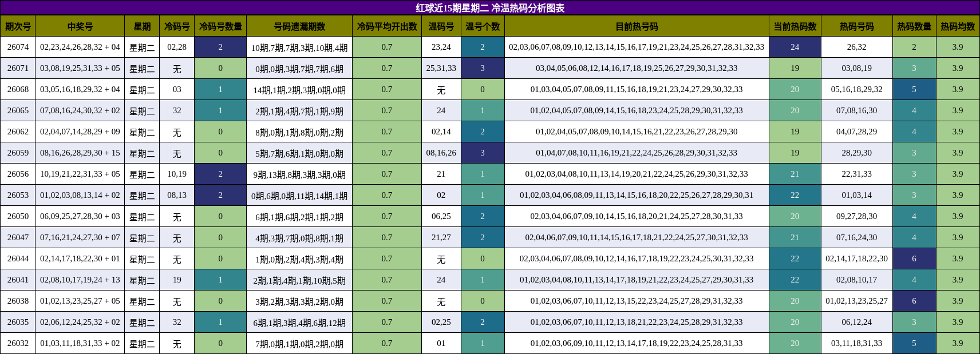Select period number 26065
The image size is (980, 354).
[18, 110]
